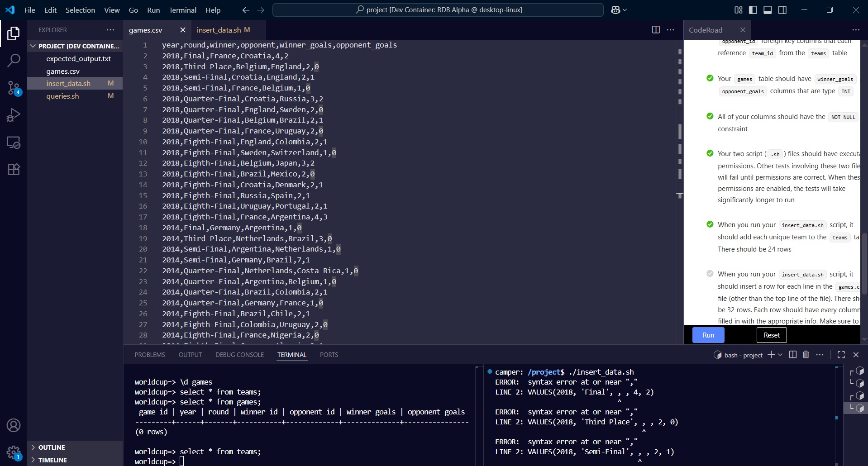Open the Extensions view

coord(14,169)
